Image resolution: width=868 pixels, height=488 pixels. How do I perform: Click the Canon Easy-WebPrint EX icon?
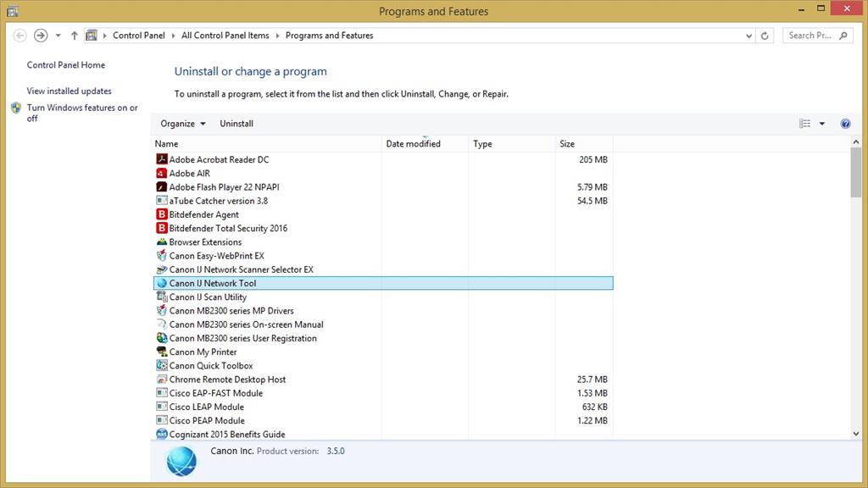[162, 256]
